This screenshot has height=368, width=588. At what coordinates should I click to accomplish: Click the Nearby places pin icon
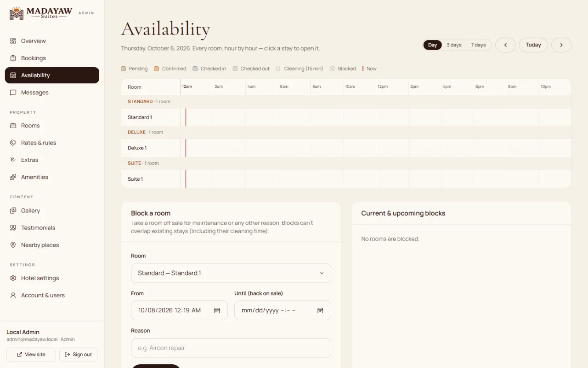[13, 245]
